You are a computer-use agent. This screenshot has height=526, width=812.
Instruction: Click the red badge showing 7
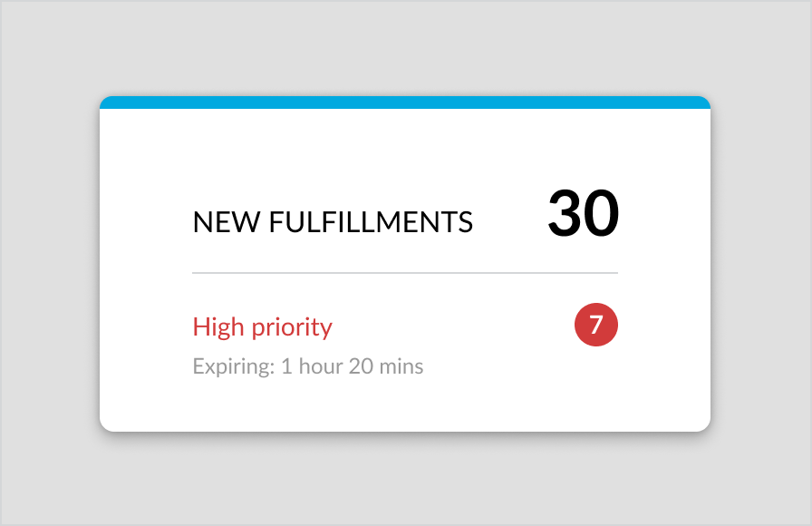point(596,326)
